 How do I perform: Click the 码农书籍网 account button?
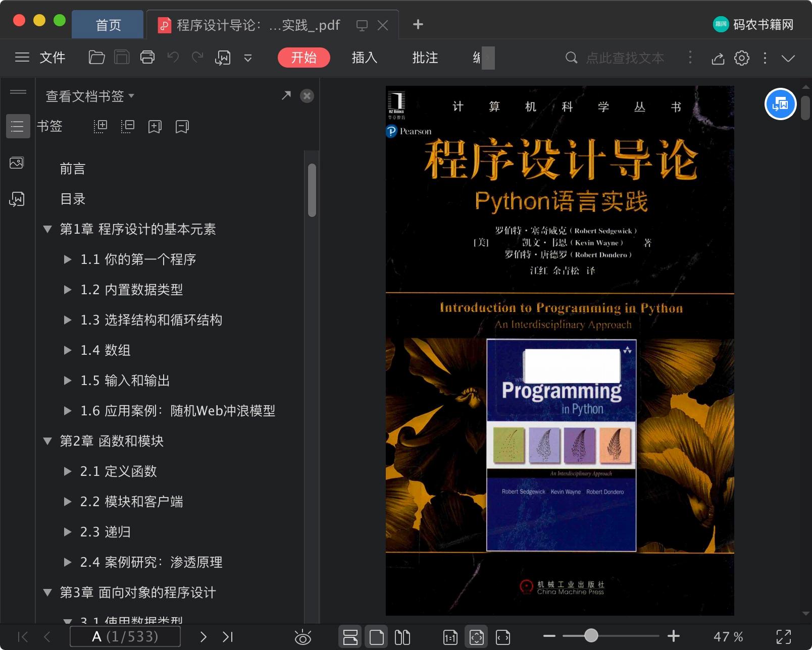pos(753,24)
